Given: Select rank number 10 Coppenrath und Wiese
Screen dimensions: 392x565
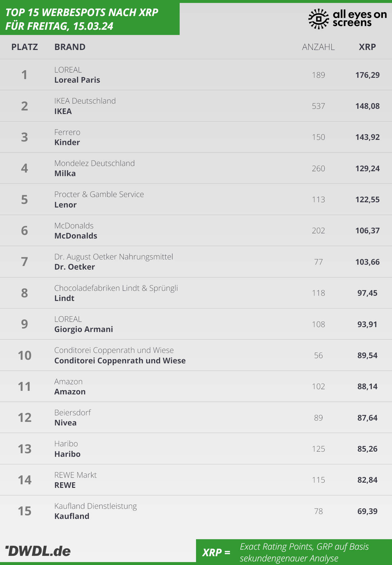Looking at the screenshot, I should click(x=24, y=355).
